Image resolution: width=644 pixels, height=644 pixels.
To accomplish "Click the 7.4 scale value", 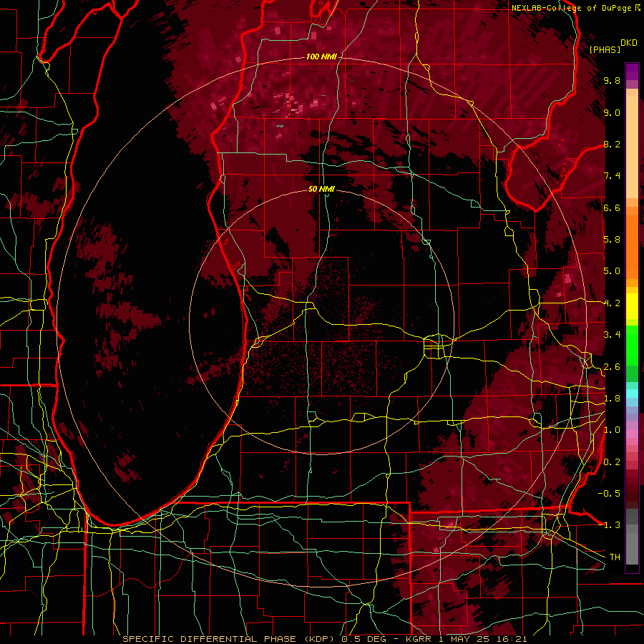I will [612, 176].
